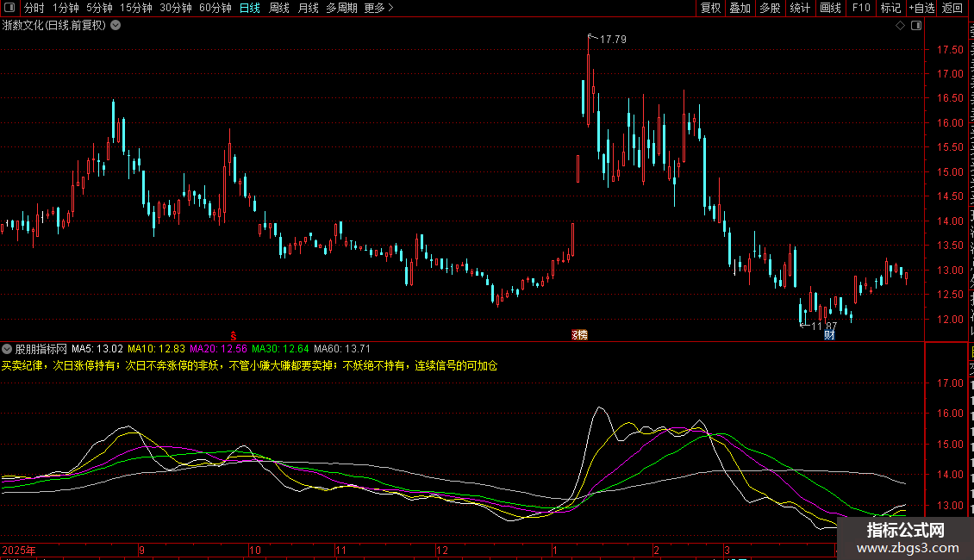Click the '榜' ranking marker on chart
The height and width of the screenshot is (560, 974).
pos(580,334)
